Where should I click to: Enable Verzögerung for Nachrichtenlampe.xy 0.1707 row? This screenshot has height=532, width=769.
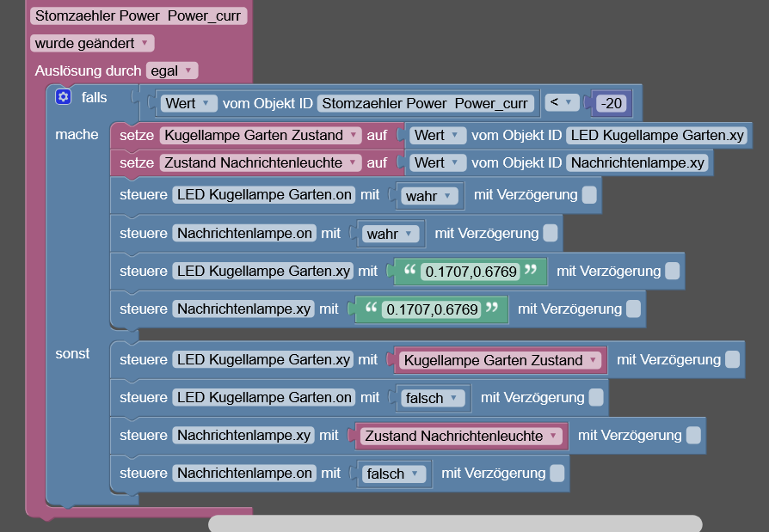click(634, 309)
